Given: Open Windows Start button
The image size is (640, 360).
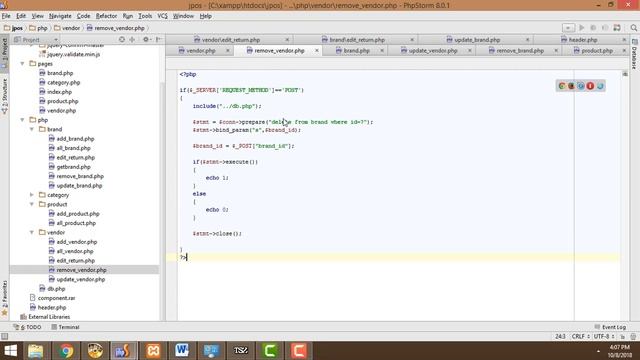Looking at the screenshot, I should [x=10, y=351].
